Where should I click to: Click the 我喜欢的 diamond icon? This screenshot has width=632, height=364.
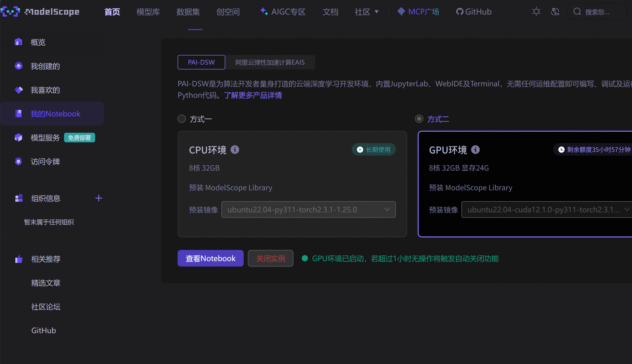pos(18,90)
